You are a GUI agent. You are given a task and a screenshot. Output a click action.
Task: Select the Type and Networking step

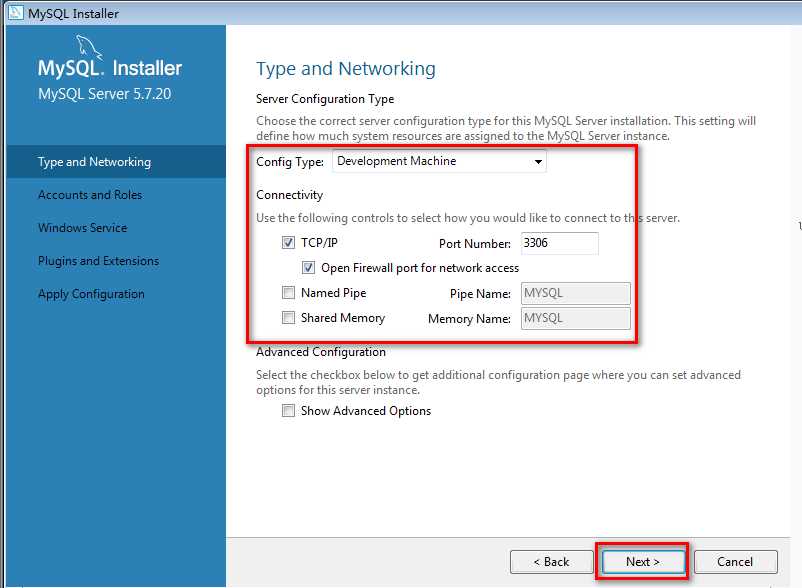coord(116,162)
